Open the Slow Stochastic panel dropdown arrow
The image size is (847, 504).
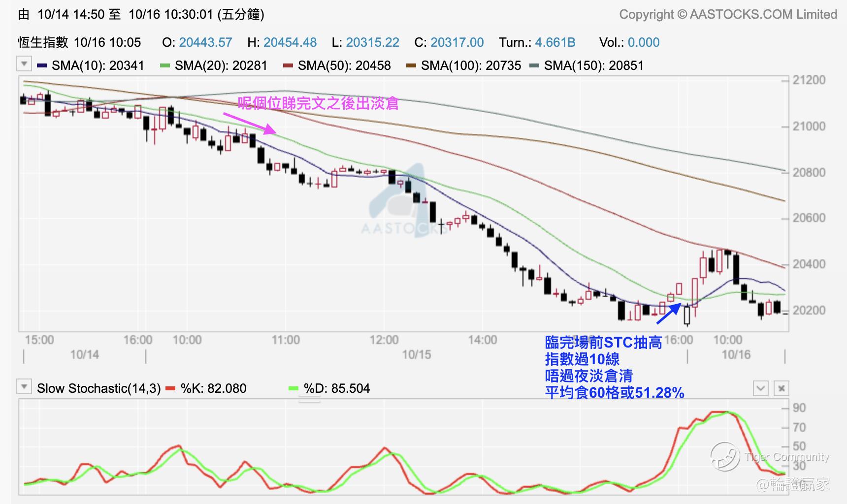pyautogui.click(x=24, y=387)
